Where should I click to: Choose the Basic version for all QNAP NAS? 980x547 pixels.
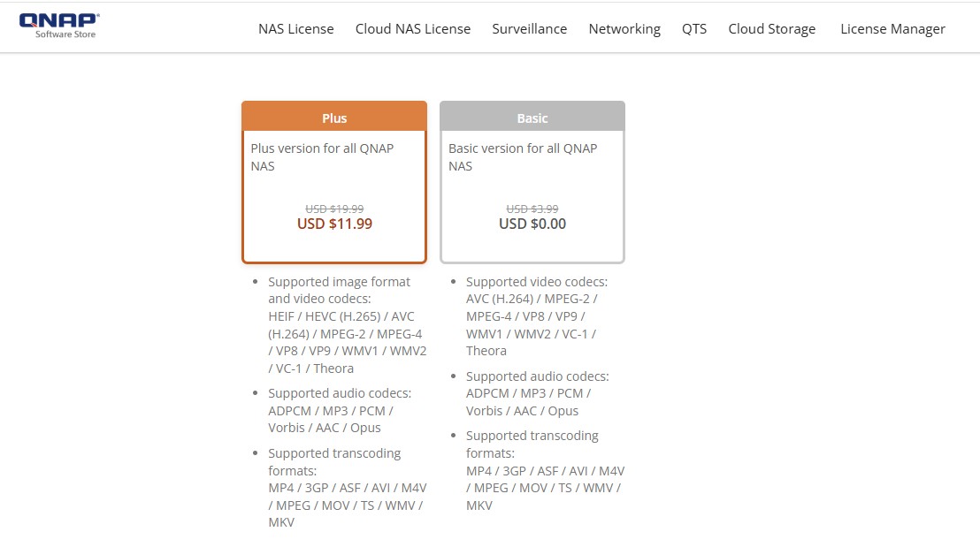(523, 157)
